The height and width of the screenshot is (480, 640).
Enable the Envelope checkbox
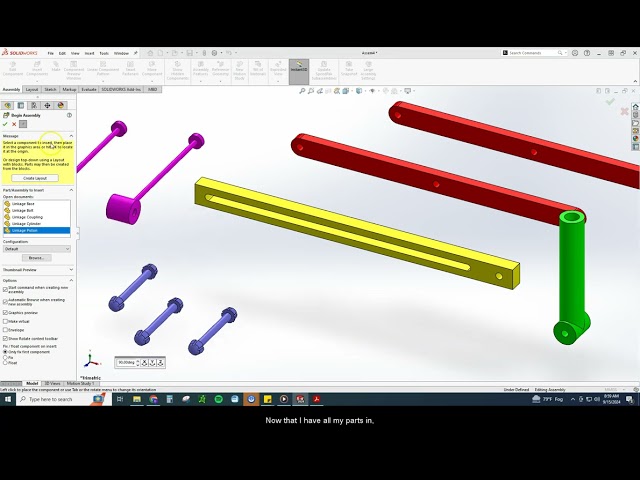(x=5, y=330)
